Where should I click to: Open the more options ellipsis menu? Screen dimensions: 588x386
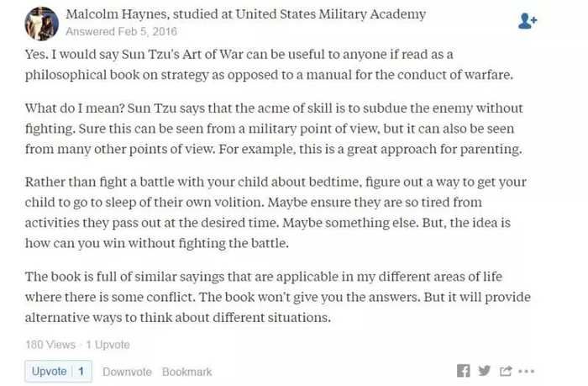click(527, 371)
